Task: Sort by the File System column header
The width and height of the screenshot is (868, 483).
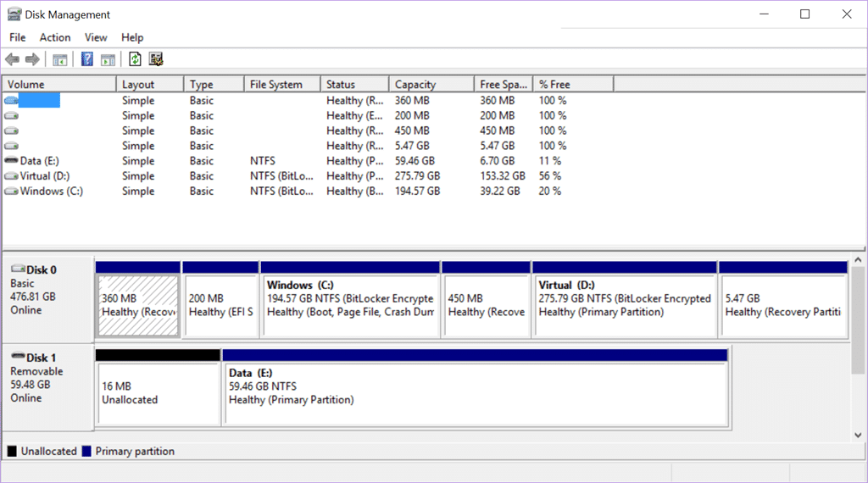Action: point(282,84)
